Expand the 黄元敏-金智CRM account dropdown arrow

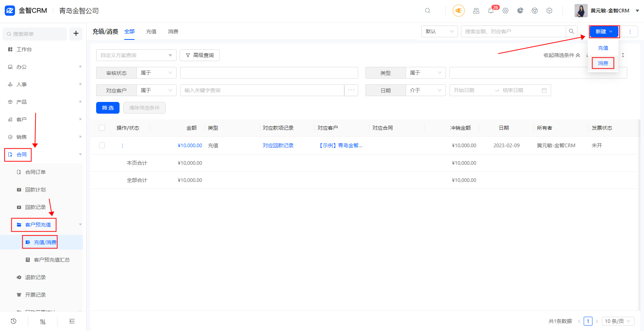click(x=637, y=11)
